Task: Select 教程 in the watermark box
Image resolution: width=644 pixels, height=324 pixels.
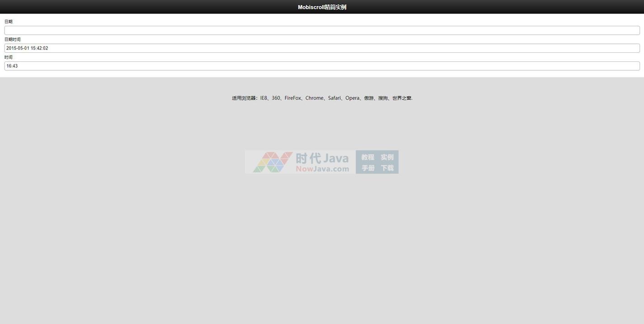Action: tap(367, 157)
